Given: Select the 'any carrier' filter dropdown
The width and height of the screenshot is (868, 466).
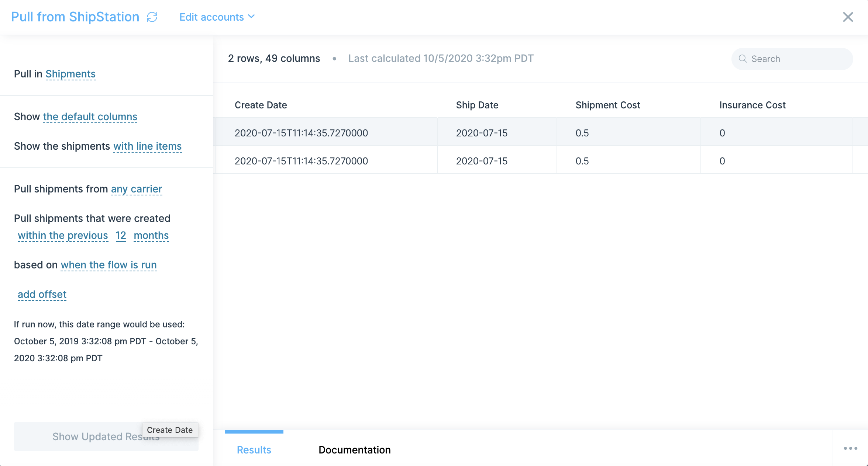Looking at the screenshot, I should (x=136, y=189).
